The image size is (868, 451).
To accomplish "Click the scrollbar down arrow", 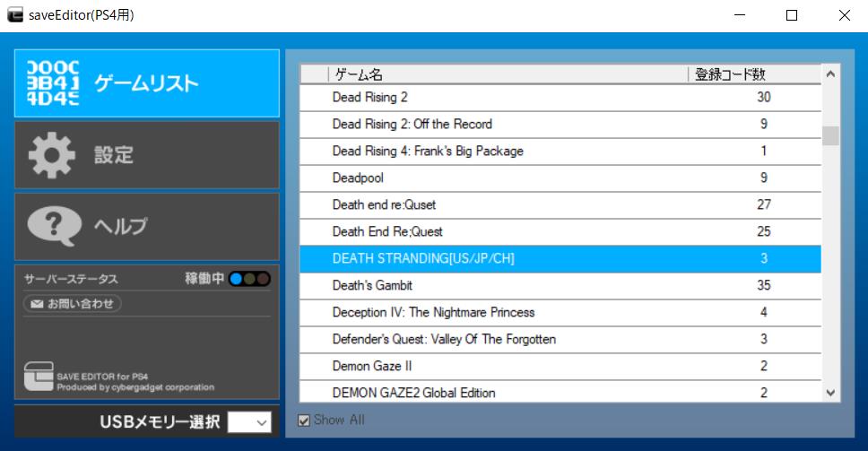I will tap(830, 393).
